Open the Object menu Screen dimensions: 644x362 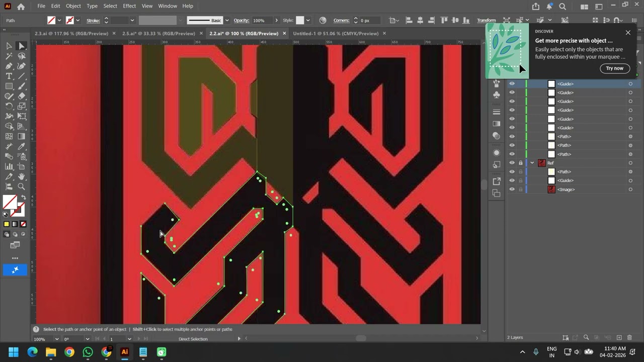coord(73,6)
